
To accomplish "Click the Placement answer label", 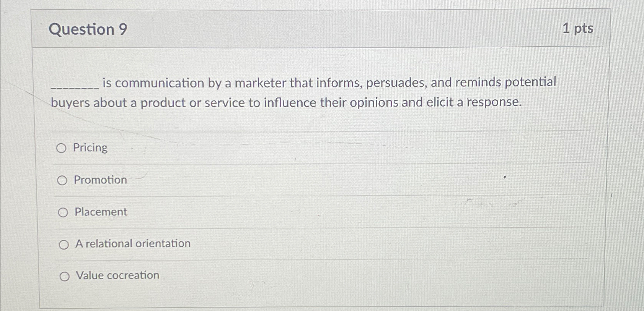I will click(101, 212).
